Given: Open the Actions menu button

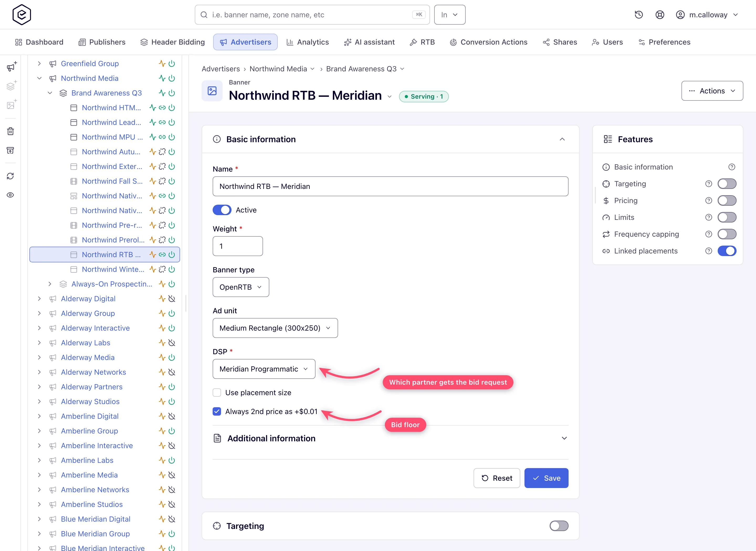Looking at the screenshot, I should click(x=712, y=91).
